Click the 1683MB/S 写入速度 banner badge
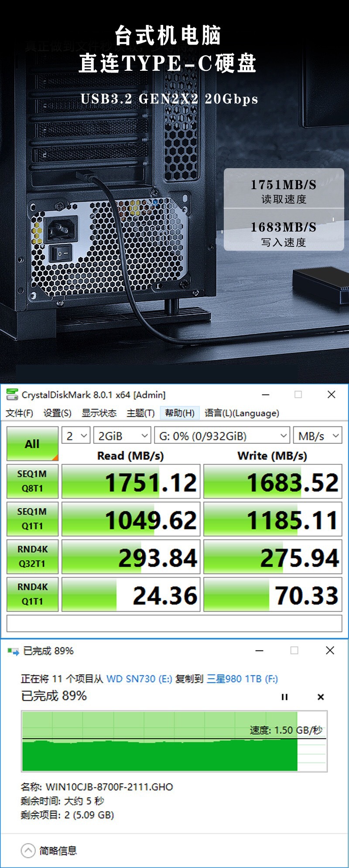This screenshot has width=349, height=868. [284, 230]
